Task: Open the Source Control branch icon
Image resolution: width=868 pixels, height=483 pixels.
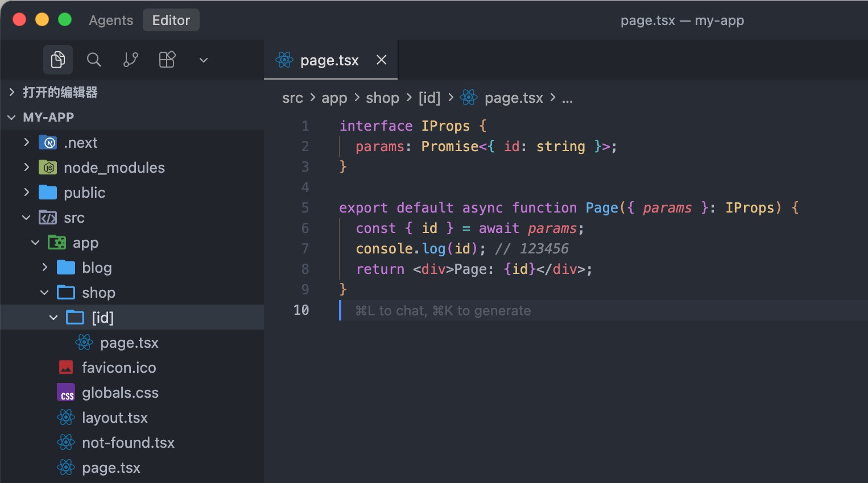Action: coord(131,60)
